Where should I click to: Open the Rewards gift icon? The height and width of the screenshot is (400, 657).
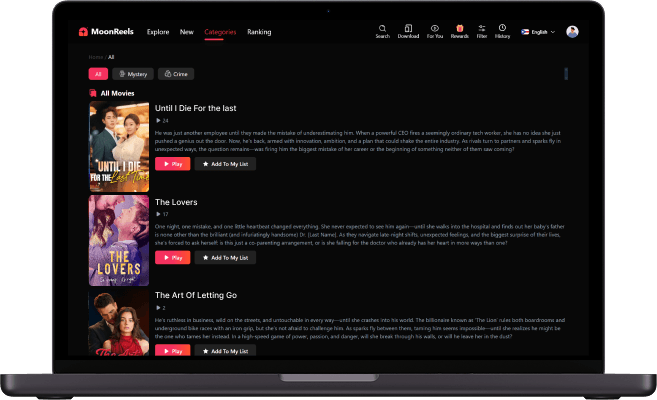(x=460, y=31)
